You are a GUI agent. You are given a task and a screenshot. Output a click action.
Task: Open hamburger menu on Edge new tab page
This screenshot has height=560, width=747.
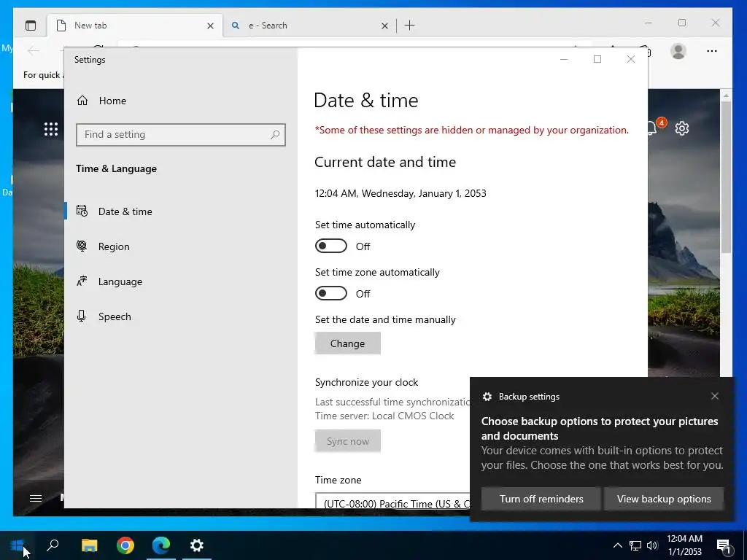coord(36,498)
